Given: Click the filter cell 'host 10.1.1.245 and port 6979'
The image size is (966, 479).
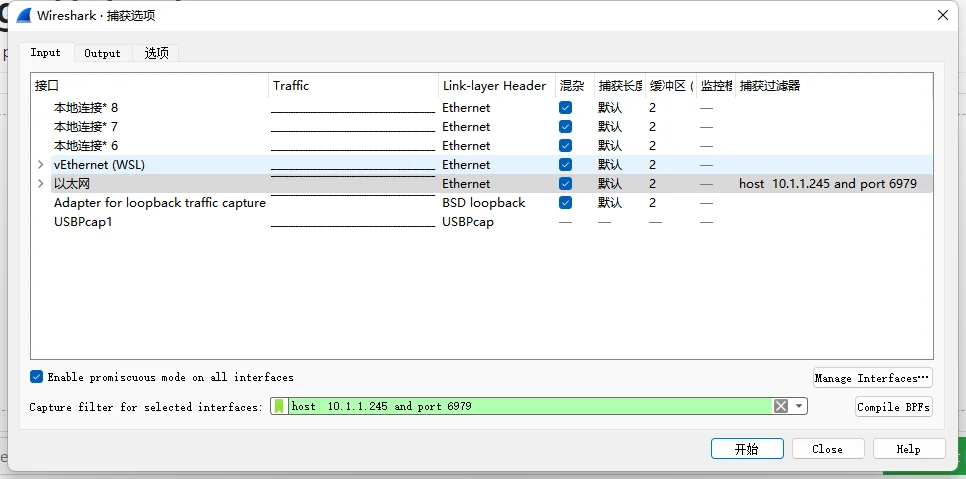Looking at the screenshot, I should coord(827,184).
